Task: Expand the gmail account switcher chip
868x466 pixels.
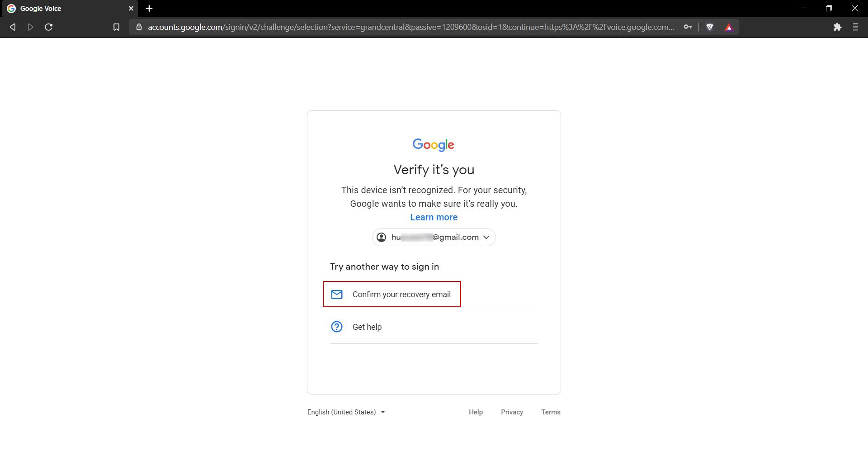Action: [434, 237]
